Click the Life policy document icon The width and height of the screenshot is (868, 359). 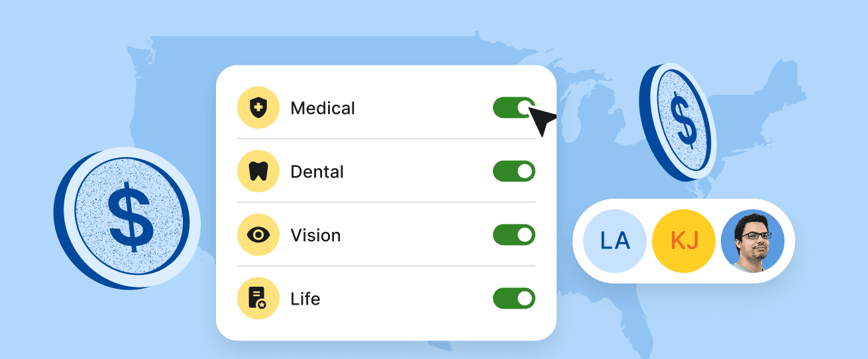(x=258, y=299)
